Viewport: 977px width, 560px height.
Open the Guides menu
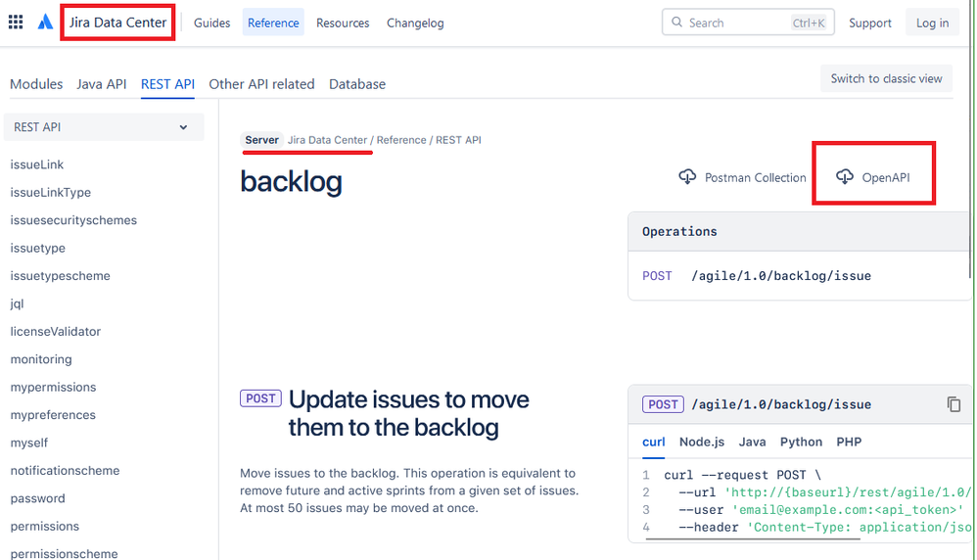[x=211, y=23]
